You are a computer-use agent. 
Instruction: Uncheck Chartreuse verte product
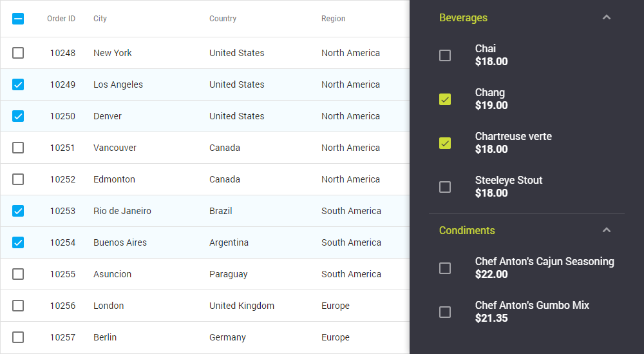point(445,143)
